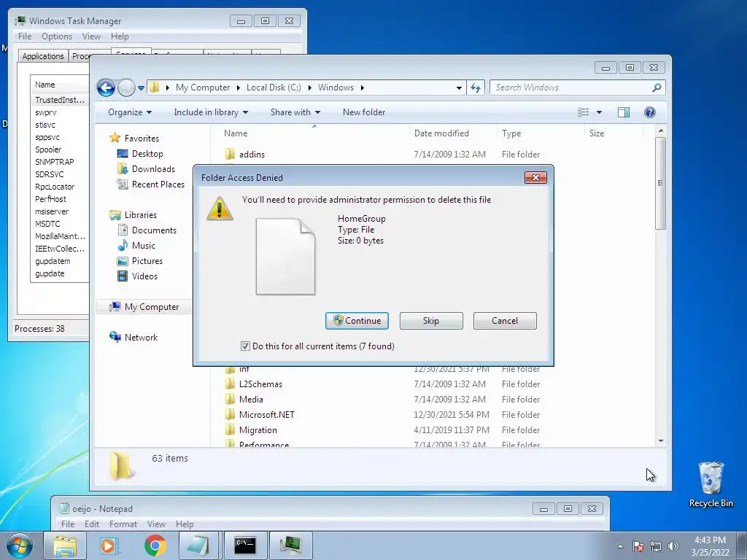This screenshot has width=747, height=560.
Task: Open the Share with dropdown
Action: tap(295, 112)
